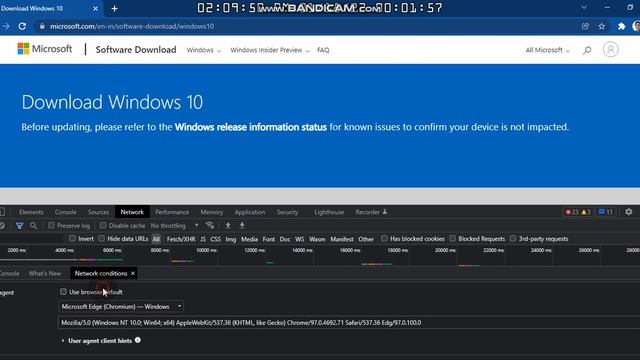The height and width of the screenshot is (360, 640).
Task: Toggle the network filter funnel icon
Action: (x=19, y=226)
